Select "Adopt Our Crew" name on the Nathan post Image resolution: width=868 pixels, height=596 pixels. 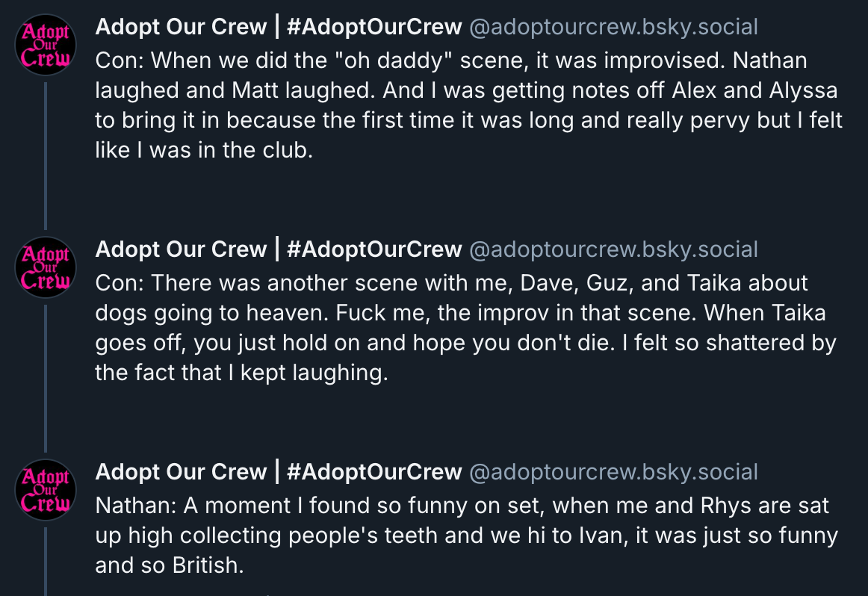[181, 472]
